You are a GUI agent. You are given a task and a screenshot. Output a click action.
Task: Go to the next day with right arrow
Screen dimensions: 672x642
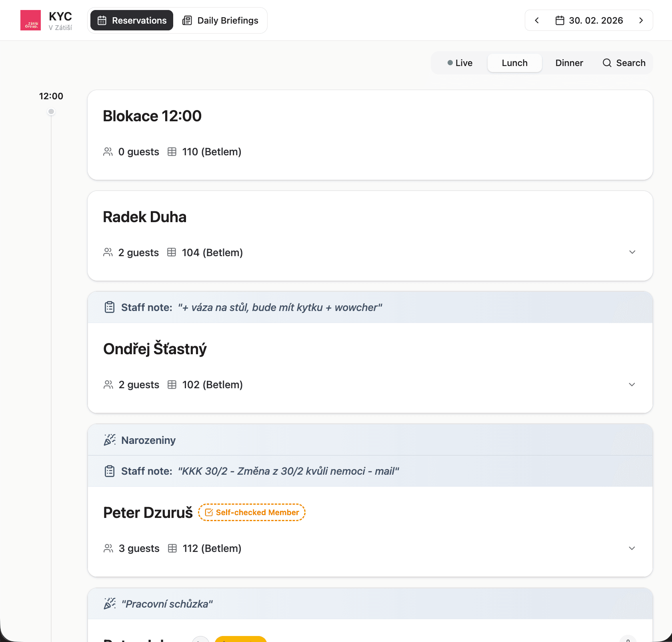641,20
